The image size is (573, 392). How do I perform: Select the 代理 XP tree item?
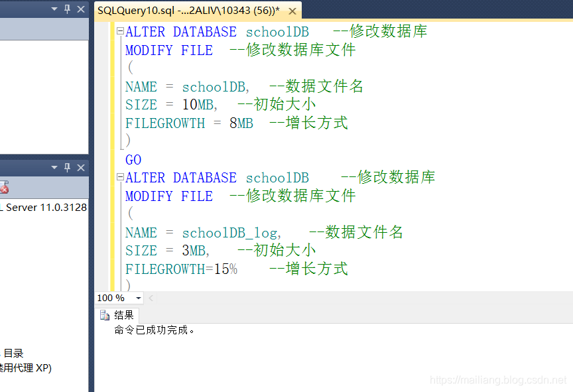(x=26, y=368)
